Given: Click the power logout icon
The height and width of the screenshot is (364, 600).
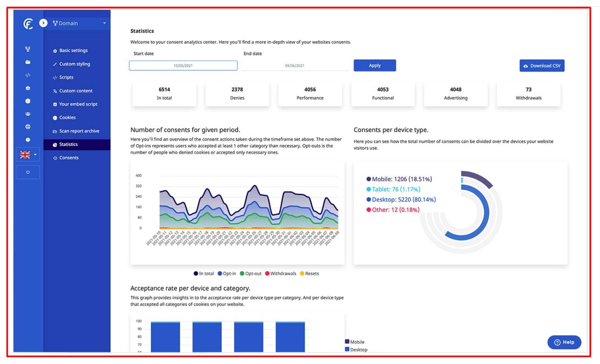Looking at the screenshot, I should coord(28,172).
